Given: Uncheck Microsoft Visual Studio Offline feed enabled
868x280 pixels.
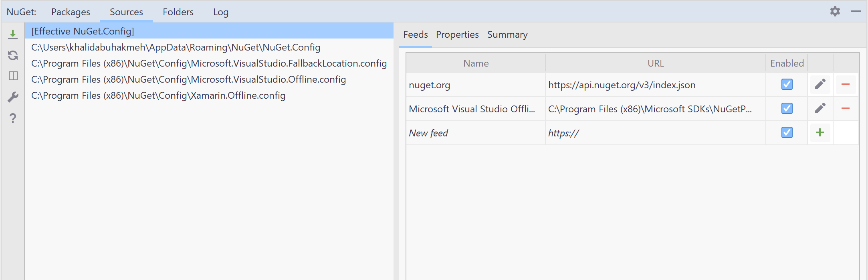Looking at the screenshot, I should (787, 108).
